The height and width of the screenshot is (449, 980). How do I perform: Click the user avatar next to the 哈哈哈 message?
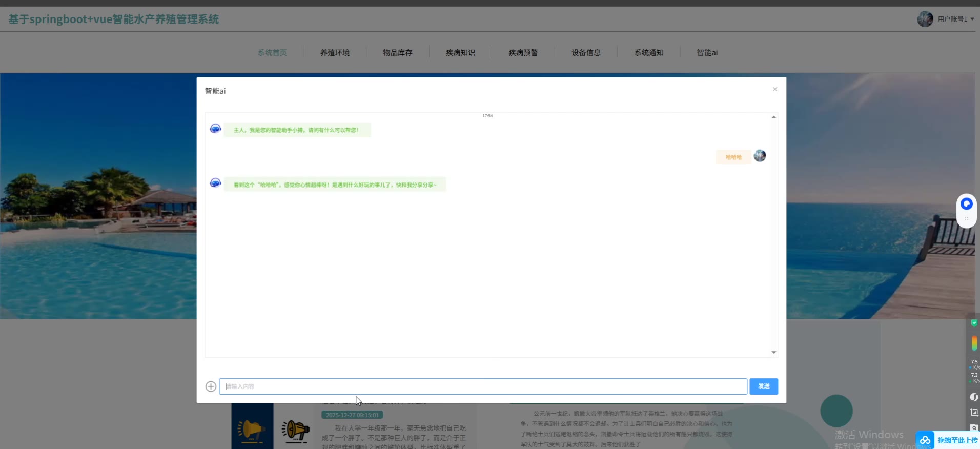click(760, 156)
